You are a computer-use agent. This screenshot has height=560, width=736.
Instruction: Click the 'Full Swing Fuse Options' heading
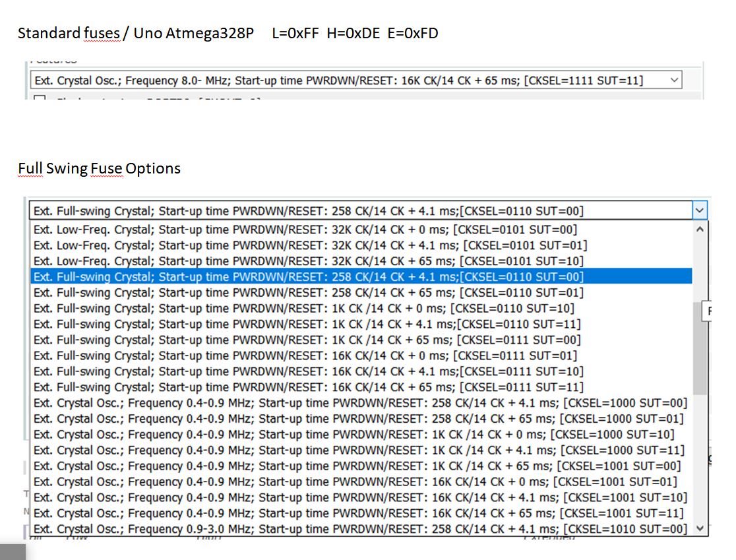coord(99,168)
